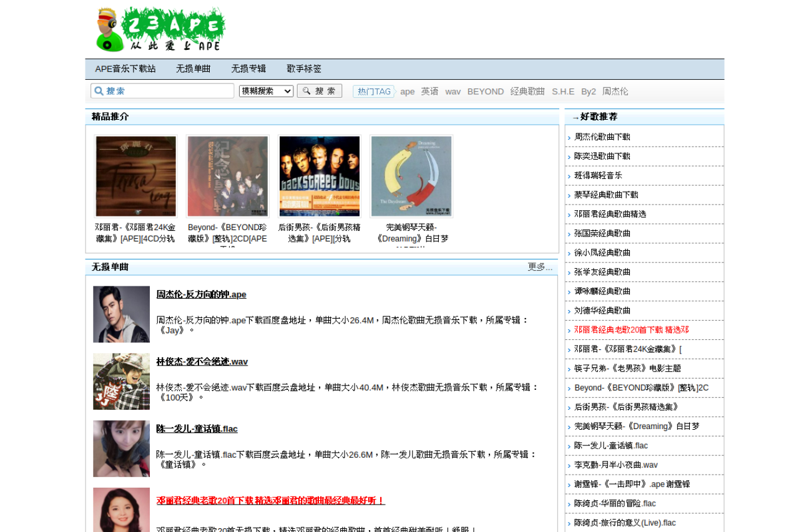Open 李克勤-月半小夜曲.wav sidebar link
The image size is (799, 532).
[x=616, y=466]
